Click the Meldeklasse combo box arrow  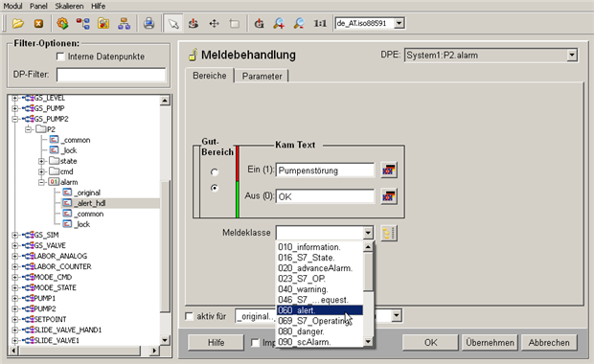click(368, 233)
